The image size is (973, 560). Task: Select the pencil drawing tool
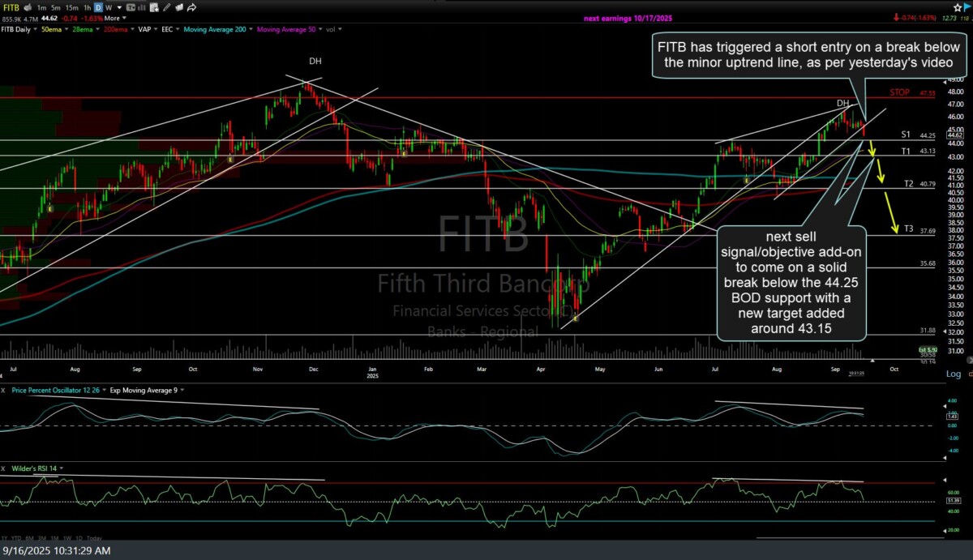(x=166, y=6)
